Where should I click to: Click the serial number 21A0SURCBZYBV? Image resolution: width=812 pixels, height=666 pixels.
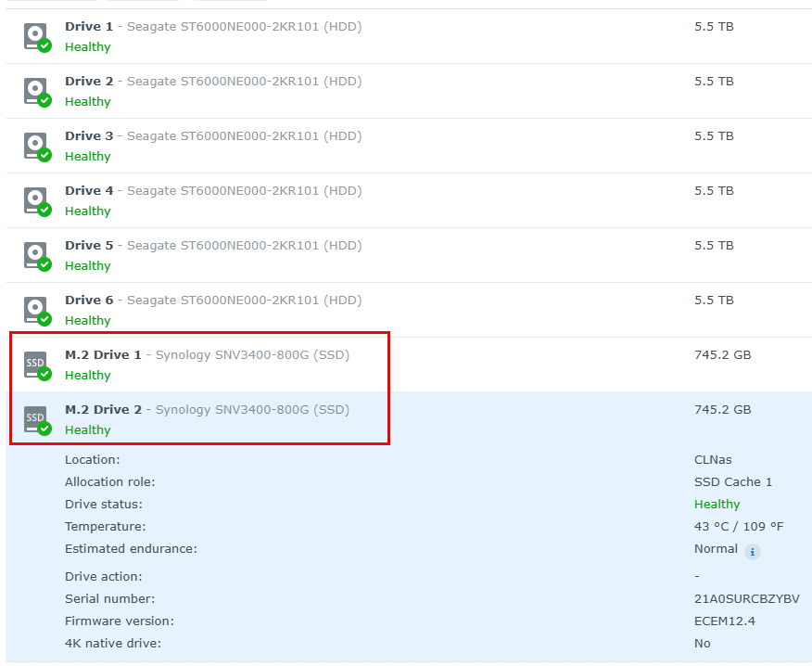(x=747, y=598)
